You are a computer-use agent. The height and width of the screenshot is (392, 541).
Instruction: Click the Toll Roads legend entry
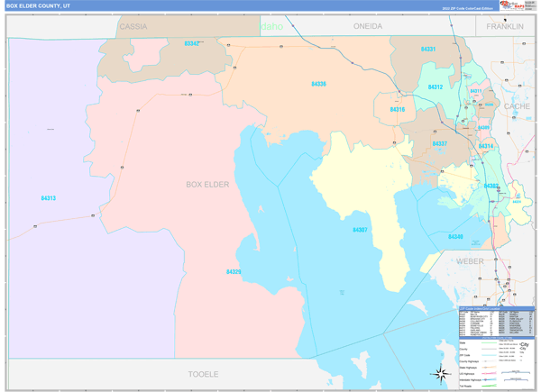[x=478, y=386]
